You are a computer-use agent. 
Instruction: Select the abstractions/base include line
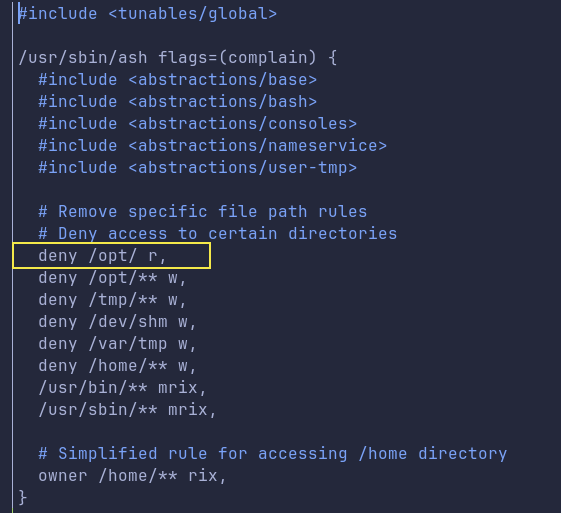(x=178, y=79)
